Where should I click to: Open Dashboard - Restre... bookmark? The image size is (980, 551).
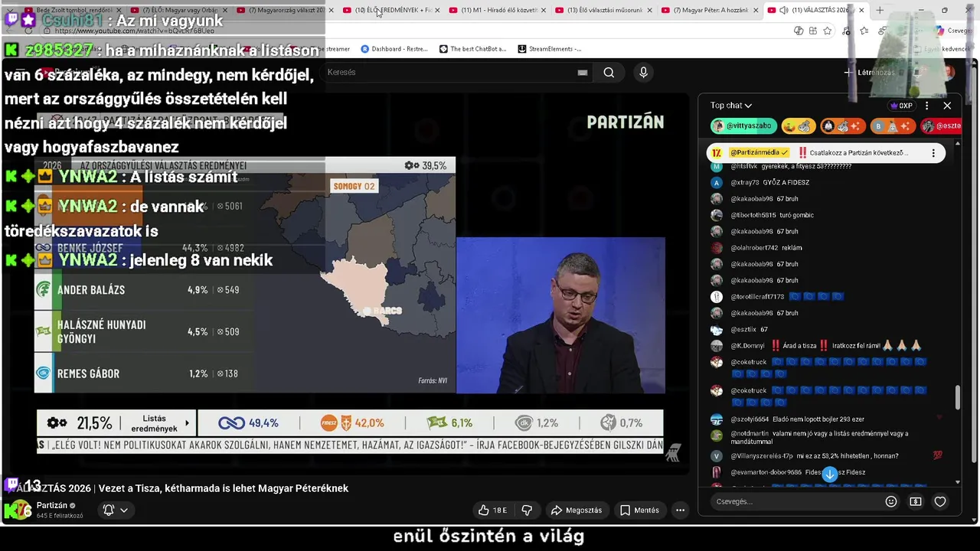(x=394, y=48)
